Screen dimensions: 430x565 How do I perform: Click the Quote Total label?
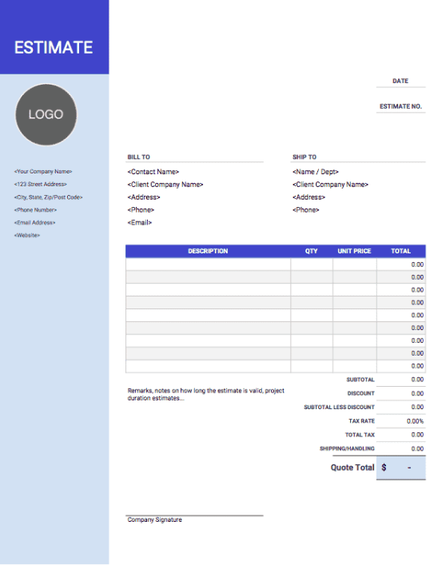pyautogui.click(x=353, y=468)
